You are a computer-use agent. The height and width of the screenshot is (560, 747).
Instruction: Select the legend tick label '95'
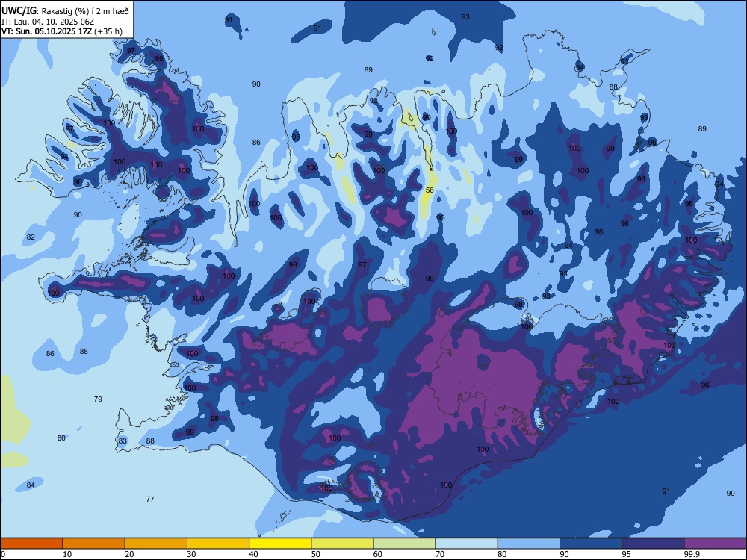(627, 554)
